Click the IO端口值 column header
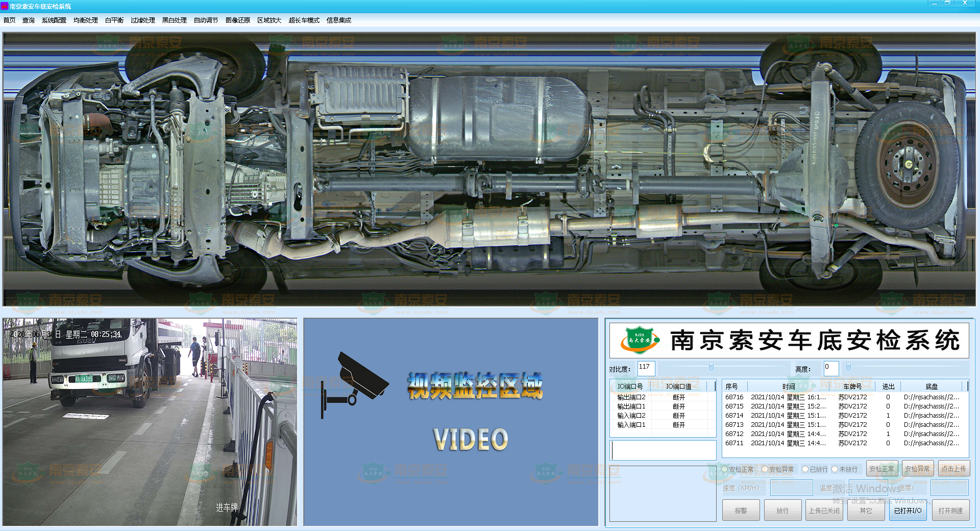Viewport: 980px width, 531px height. 679,387
